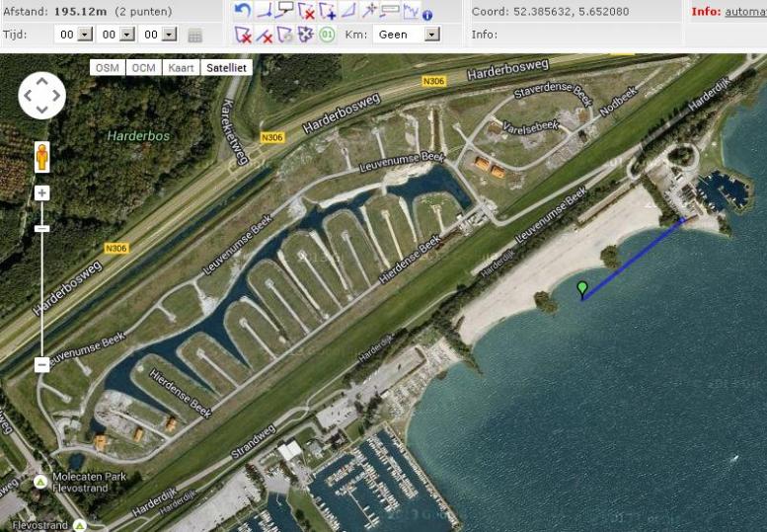Click the blue measured route line
The height and width of the screenshot is (532, 767).
632,261
